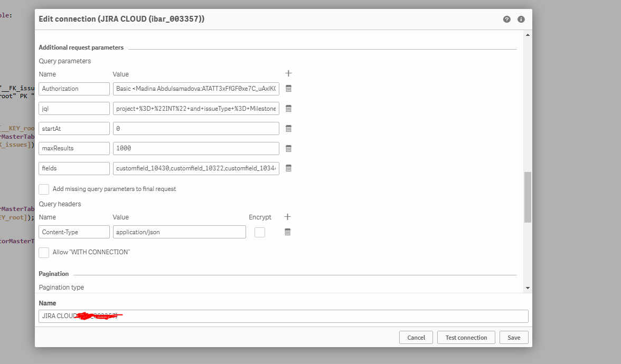This screenshot has height=364, width=621.
Task: Click the Test connection button
Action: point(466,338)
